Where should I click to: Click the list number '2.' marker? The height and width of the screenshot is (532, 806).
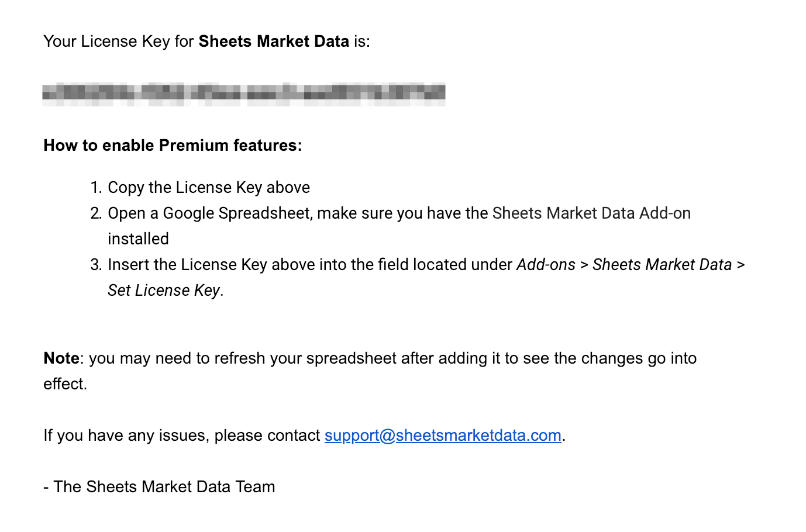[97, 213]
